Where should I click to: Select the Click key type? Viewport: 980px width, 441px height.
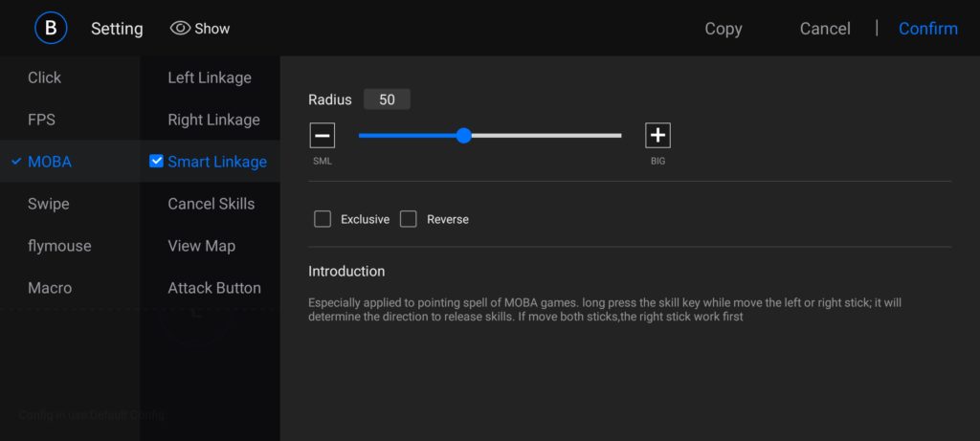coord(44,77)
